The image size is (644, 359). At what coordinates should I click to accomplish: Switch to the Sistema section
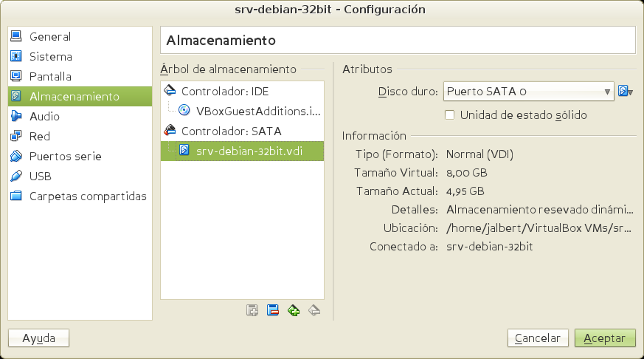point(50,56)
